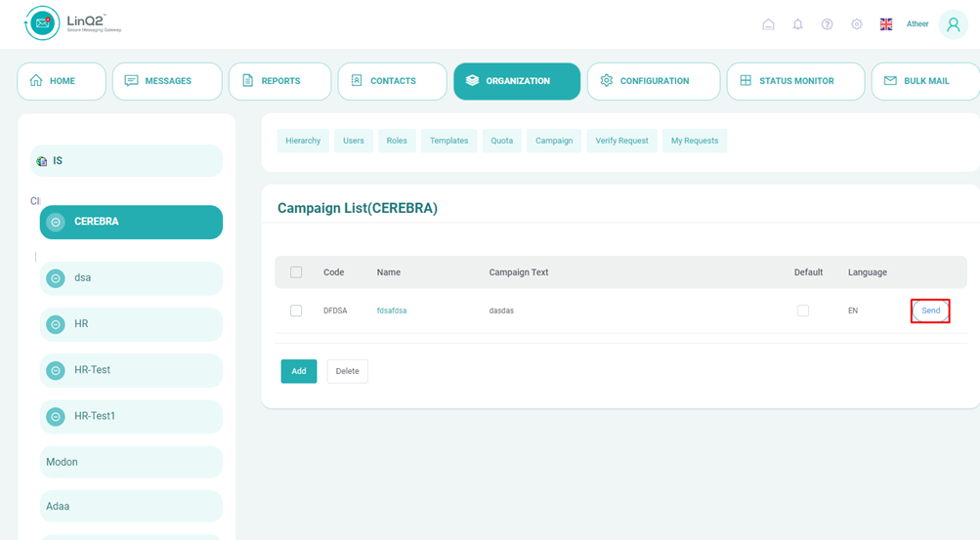
Task: Click the Campaign List(CEREBRA) heading
Action: click(358, 208)
